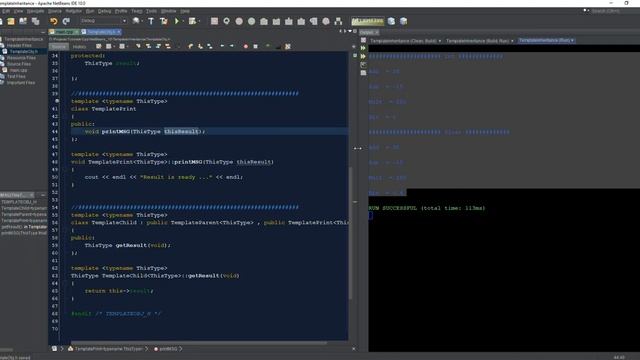Click the Next Bookmark editor icon
Viewport: 640px width, 360px height.
(x=200, y=47)
